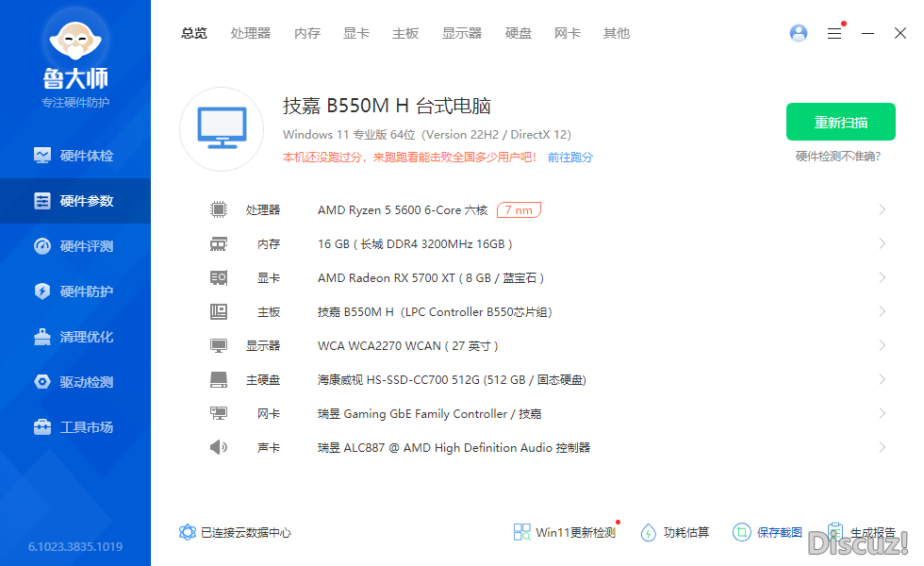Click the processor chip icon
The width and height of the screenshot is (924, 566).
tap(219, 209)
